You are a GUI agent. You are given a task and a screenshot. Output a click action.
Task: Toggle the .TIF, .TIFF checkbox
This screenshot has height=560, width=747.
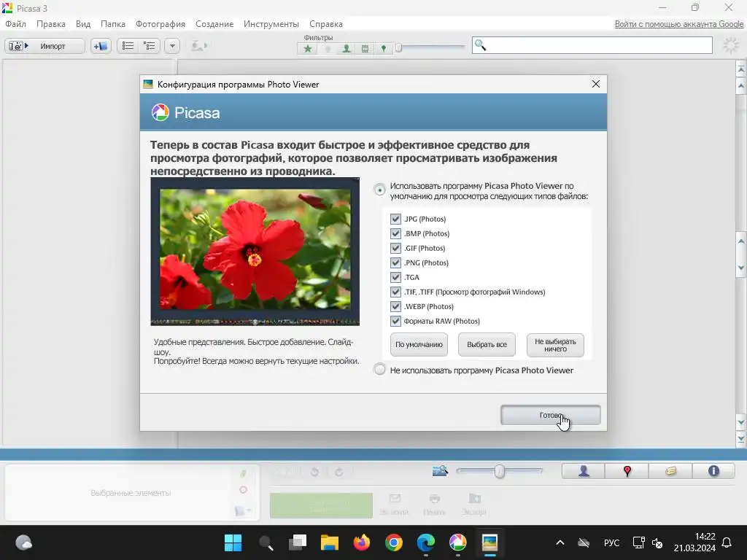395,292
